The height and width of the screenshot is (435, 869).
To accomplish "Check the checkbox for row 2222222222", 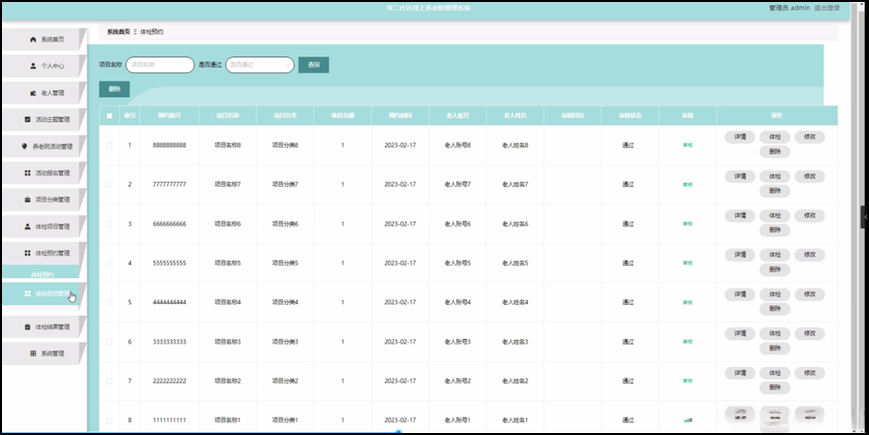I will 109,381.
